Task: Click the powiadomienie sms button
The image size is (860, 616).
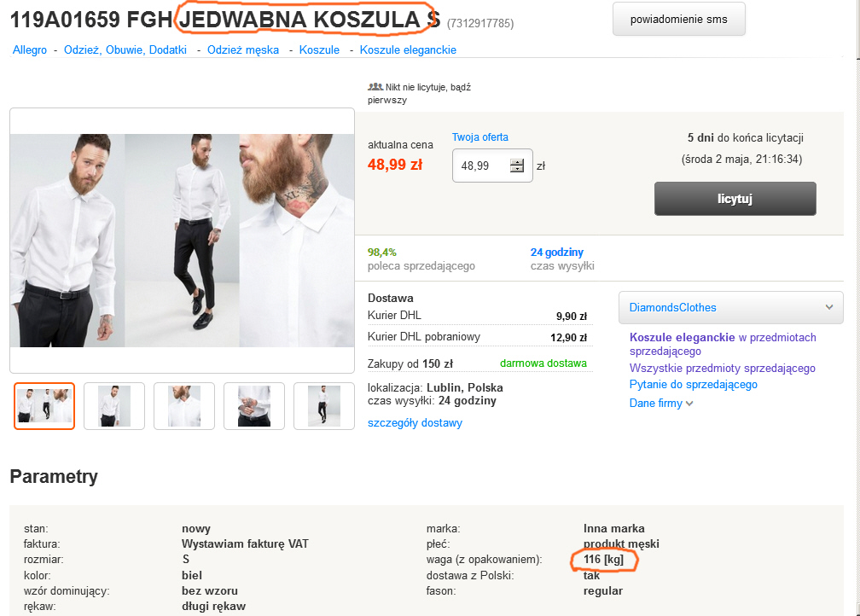Action: coord(678,19)
